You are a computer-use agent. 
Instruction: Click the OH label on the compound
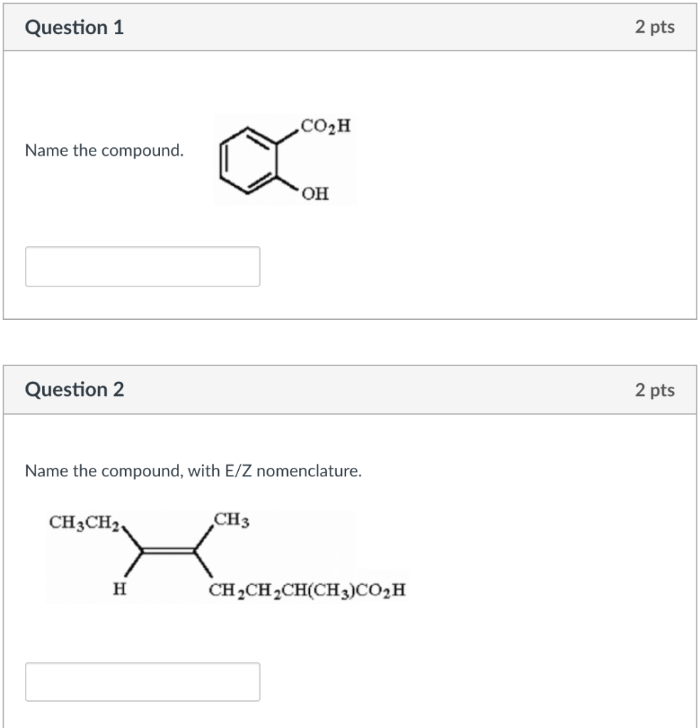coord(315,193)
